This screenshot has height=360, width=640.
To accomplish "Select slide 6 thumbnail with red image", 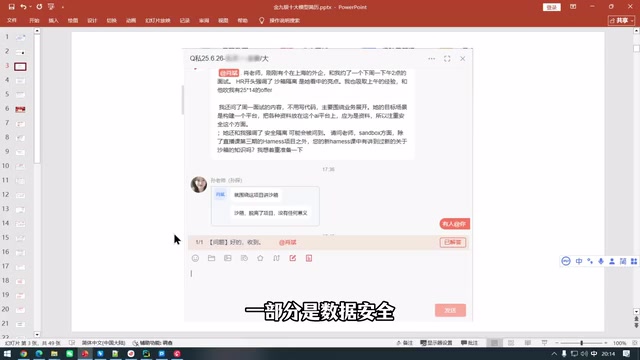I will (20, 109).
